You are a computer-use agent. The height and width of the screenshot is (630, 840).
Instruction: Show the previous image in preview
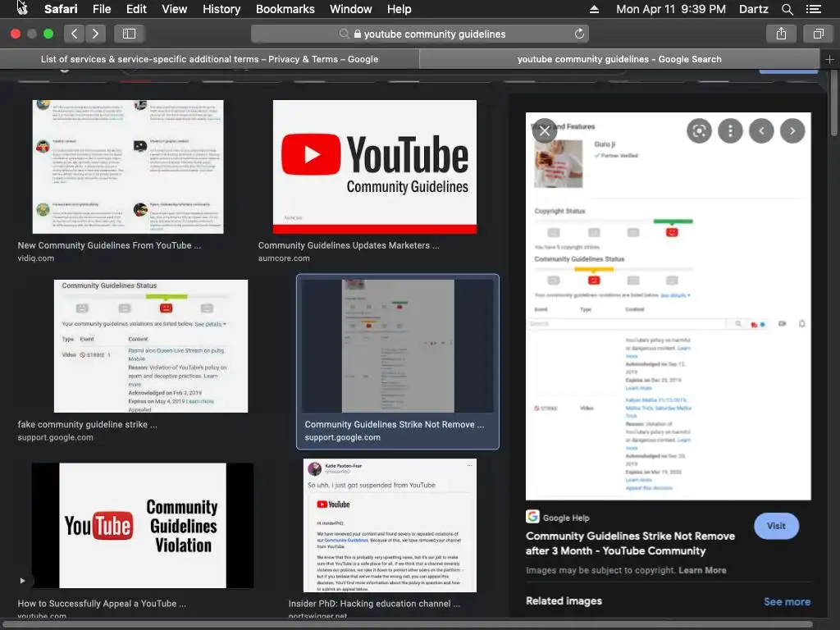(761, 130)
